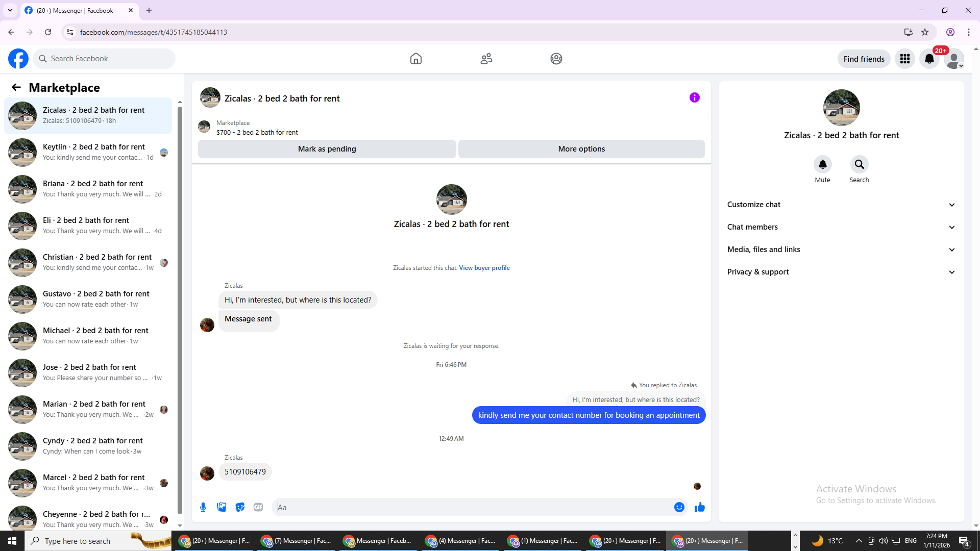This screenshot has height=551, width=980.
Task: Open a new browser tab
Action: (149, 10)
